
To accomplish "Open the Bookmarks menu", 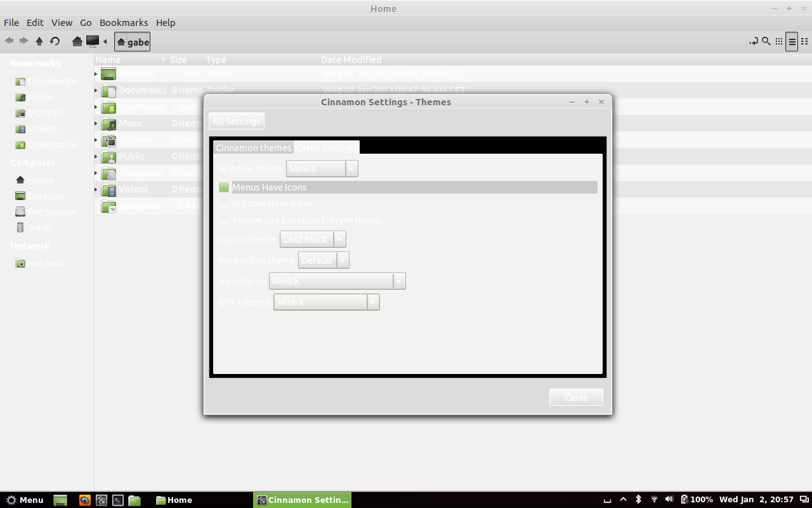I will click(124, 22).
